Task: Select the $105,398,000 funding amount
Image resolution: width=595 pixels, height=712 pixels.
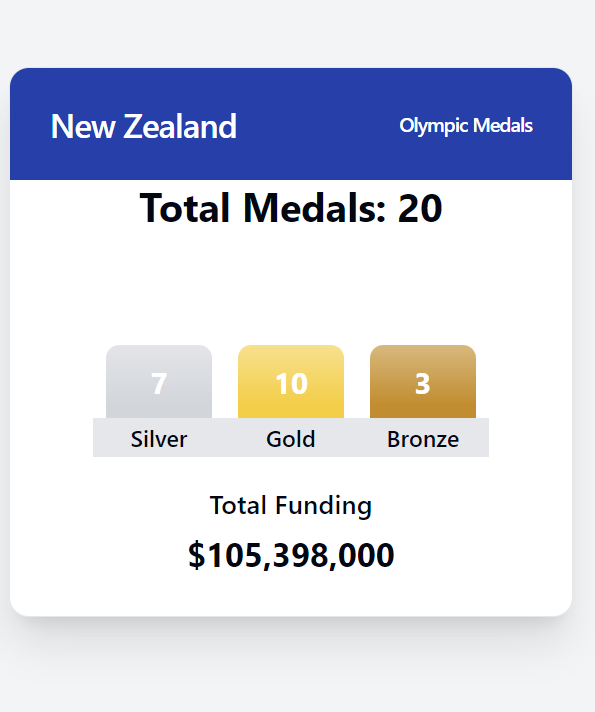Action: tap(291, 555)
